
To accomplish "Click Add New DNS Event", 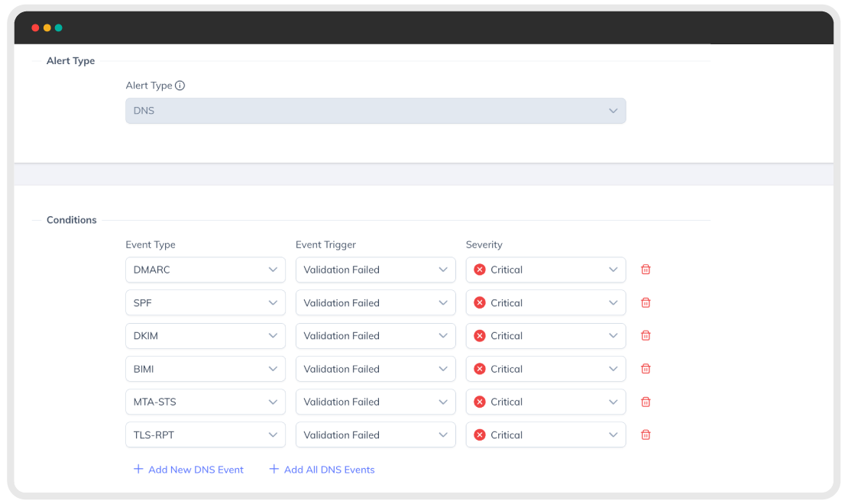I will pos(189,470).
